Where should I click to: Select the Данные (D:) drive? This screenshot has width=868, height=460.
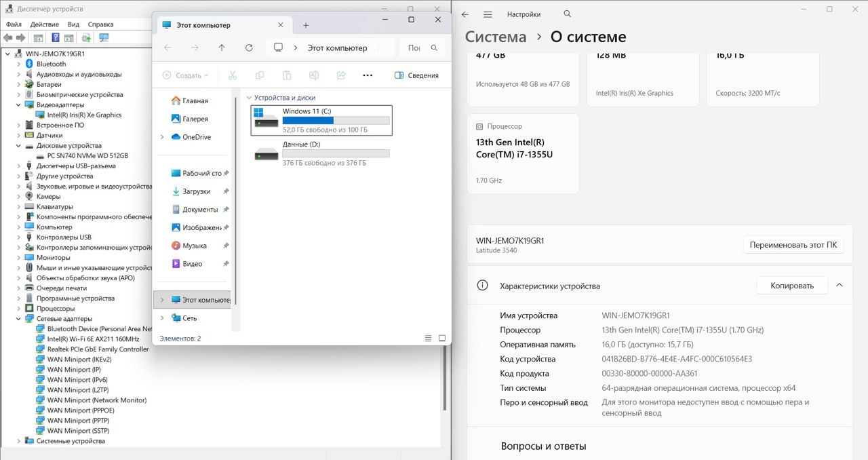(x=321, y=153)
